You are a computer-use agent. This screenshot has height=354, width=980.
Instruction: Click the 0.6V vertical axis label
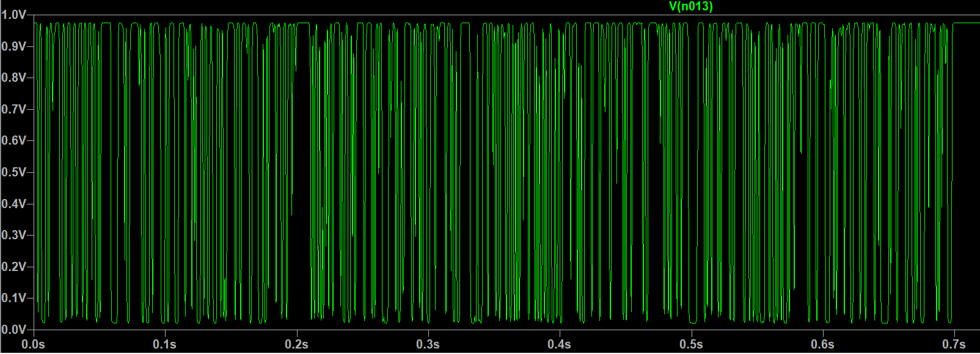click(13, 140)
